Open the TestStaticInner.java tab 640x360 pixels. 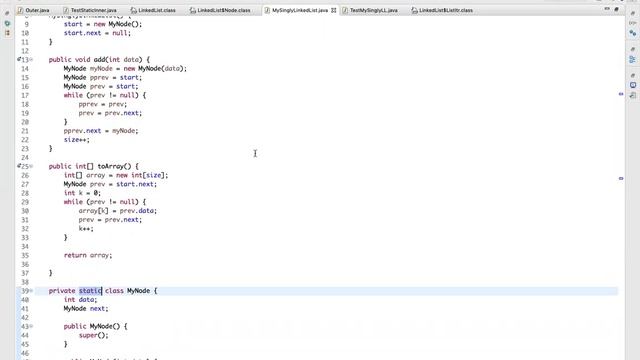pyautogui.click(x=89, y=10)
